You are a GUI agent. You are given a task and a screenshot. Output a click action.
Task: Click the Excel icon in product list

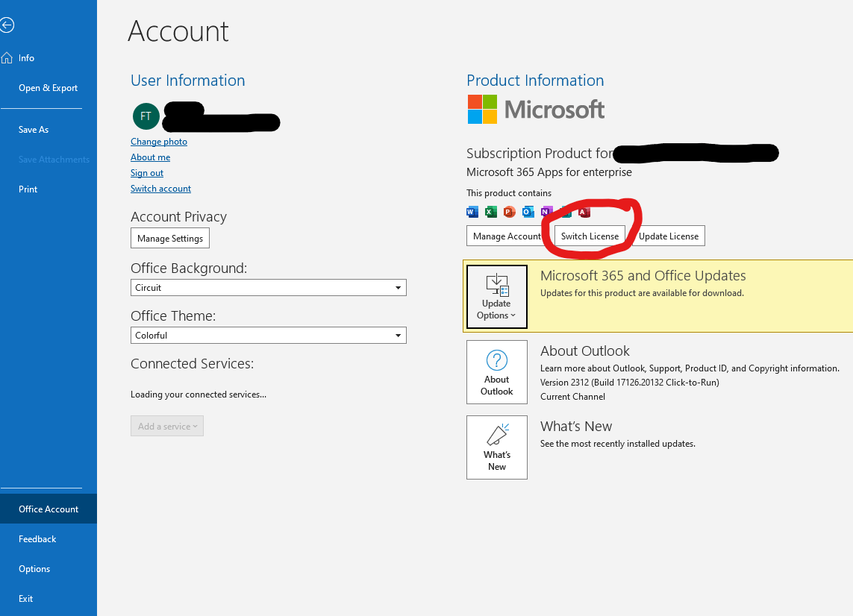click(x=490, y=212)
